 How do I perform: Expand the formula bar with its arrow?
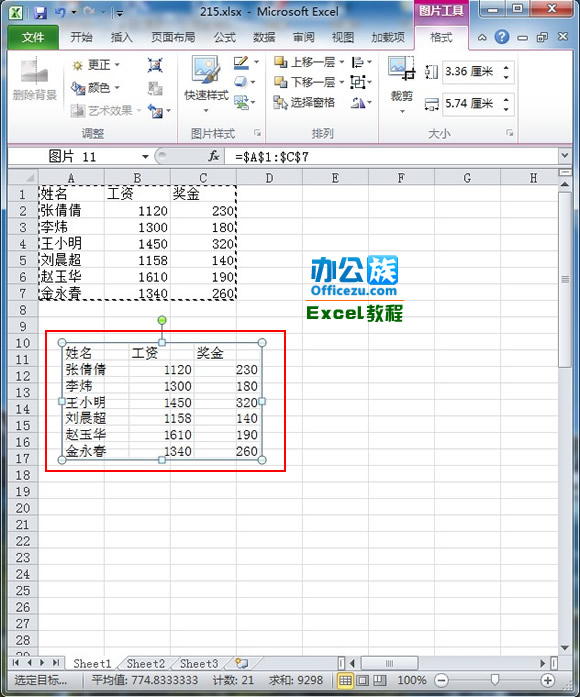coord(564,156)
